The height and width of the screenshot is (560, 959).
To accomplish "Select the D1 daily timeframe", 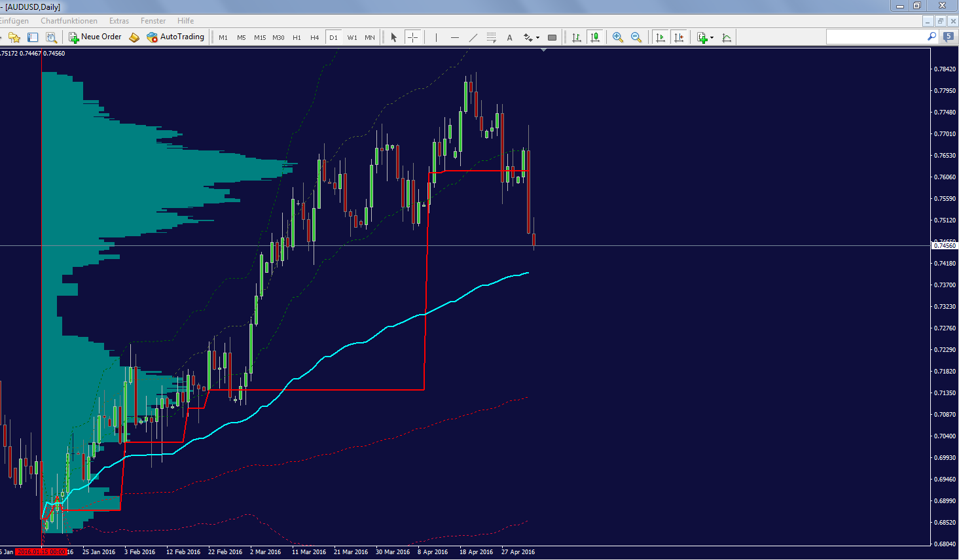I will point(333,37).
